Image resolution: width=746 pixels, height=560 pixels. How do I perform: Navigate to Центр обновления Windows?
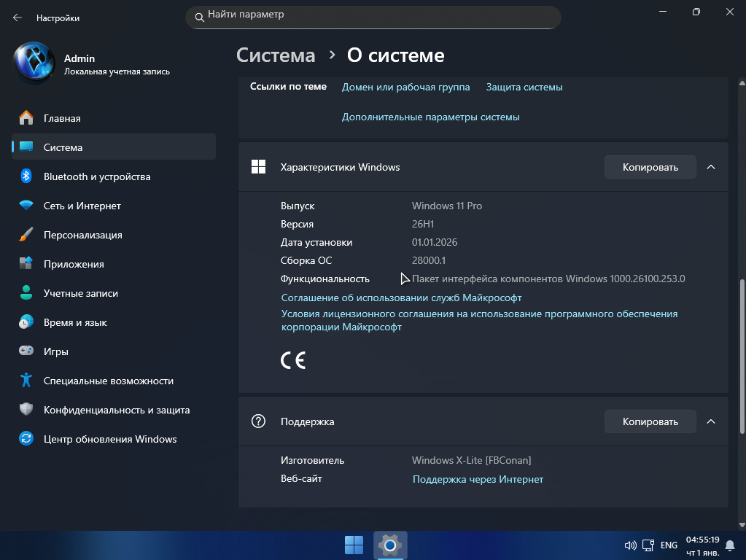click(114, 439)
